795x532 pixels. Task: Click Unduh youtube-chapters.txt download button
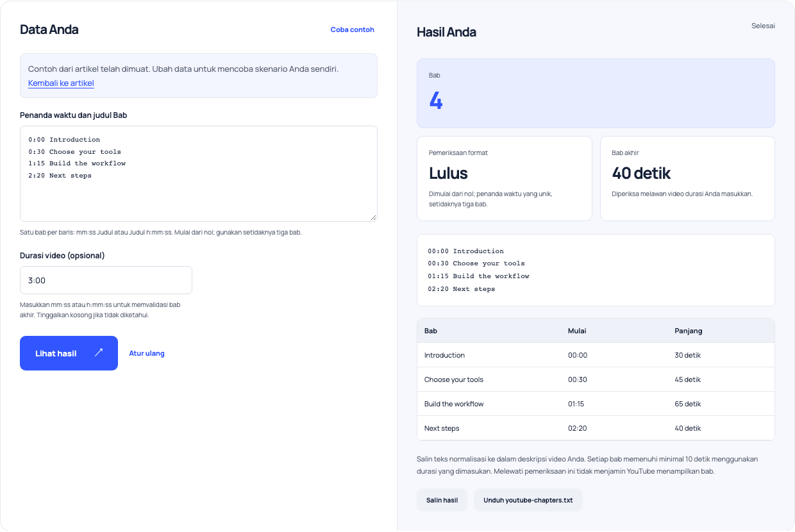point(528,500)
